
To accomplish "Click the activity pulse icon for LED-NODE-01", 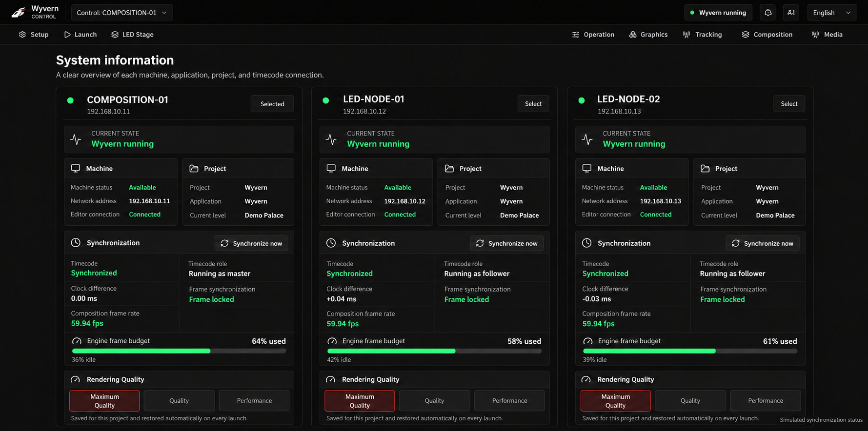I will (x=331, y=139).
